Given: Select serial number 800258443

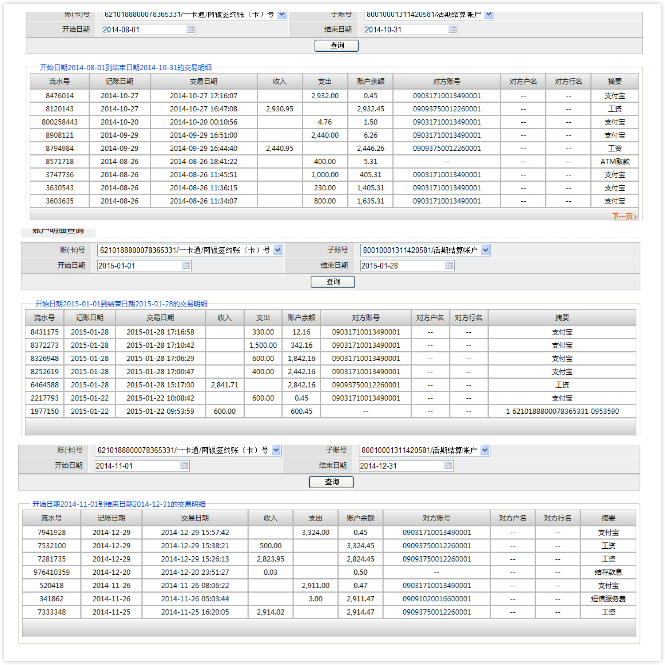Looking at the screenshot, I should coord(60,122).
